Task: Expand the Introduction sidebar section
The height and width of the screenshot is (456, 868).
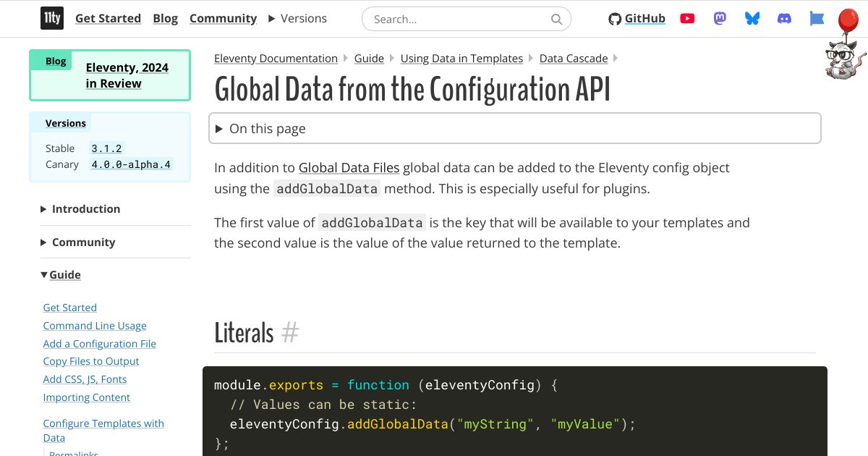Action: (80, 209)
